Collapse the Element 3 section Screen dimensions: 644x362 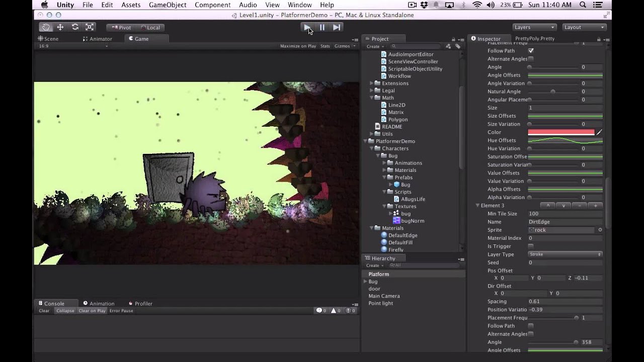pyautogui.click(x=477, y=206)
